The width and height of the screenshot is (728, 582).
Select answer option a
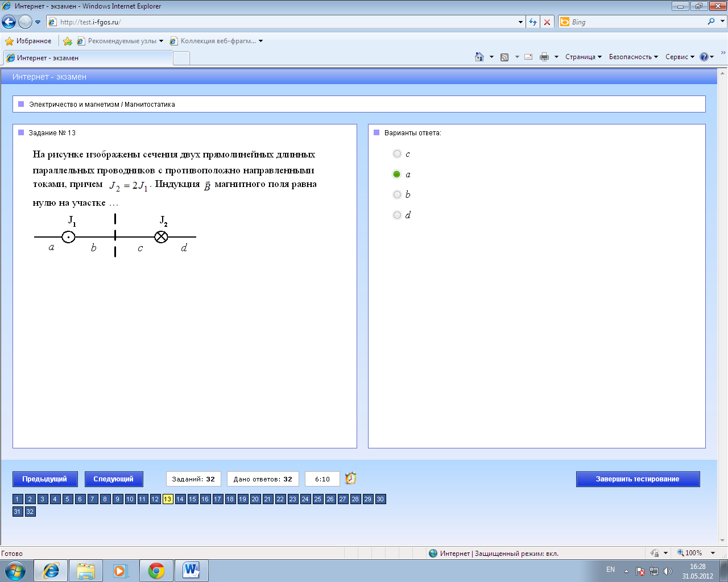point(397,174)
